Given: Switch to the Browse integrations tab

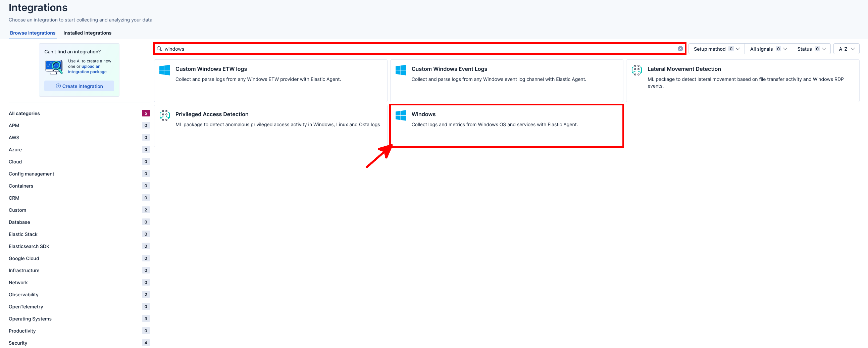Looking at the screenshot, I should coord(33,33).
